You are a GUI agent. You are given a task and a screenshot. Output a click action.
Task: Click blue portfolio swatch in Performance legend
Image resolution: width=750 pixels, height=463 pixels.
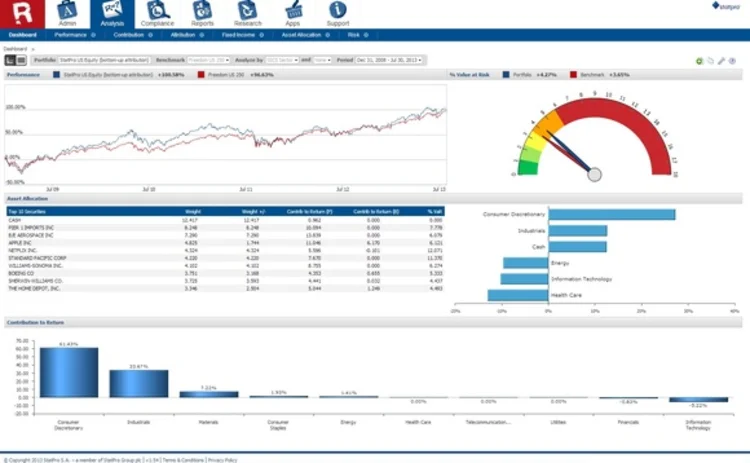56,75
